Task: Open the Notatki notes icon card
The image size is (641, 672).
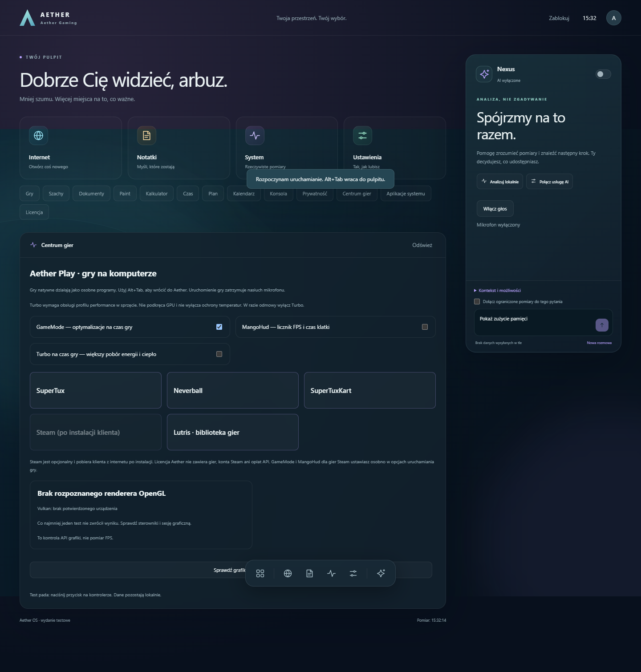Action: pyautogui.click(x=179, y=148)
